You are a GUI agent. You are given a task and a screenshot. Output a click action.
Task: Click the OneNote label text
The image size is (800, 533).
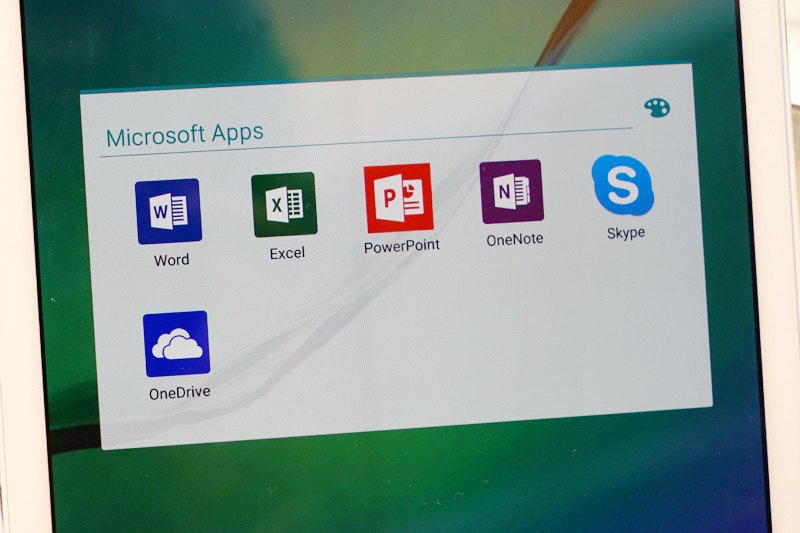[x=515, y=239]
